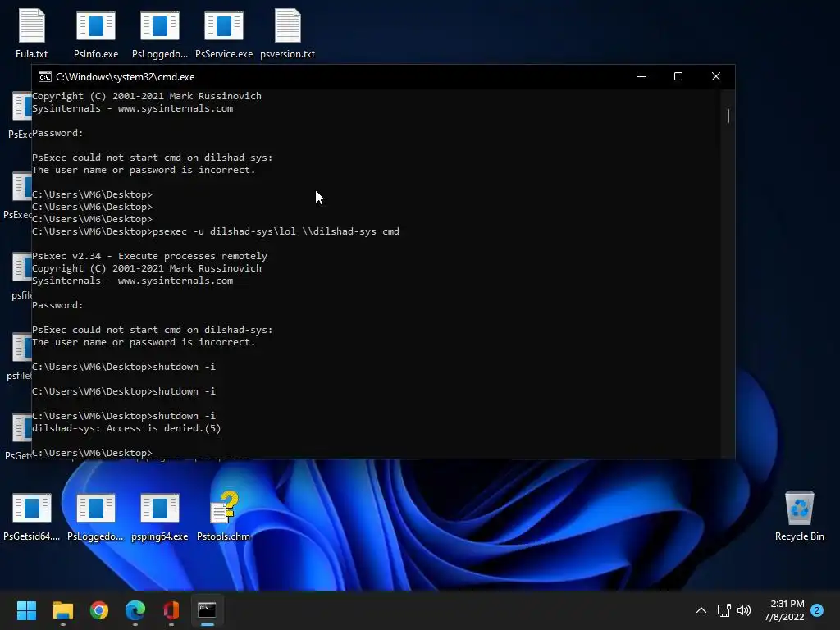Open File Explorer from the taskbar
Image resolution: width=840 pixels, height=630 pixels.
(62, 610)
